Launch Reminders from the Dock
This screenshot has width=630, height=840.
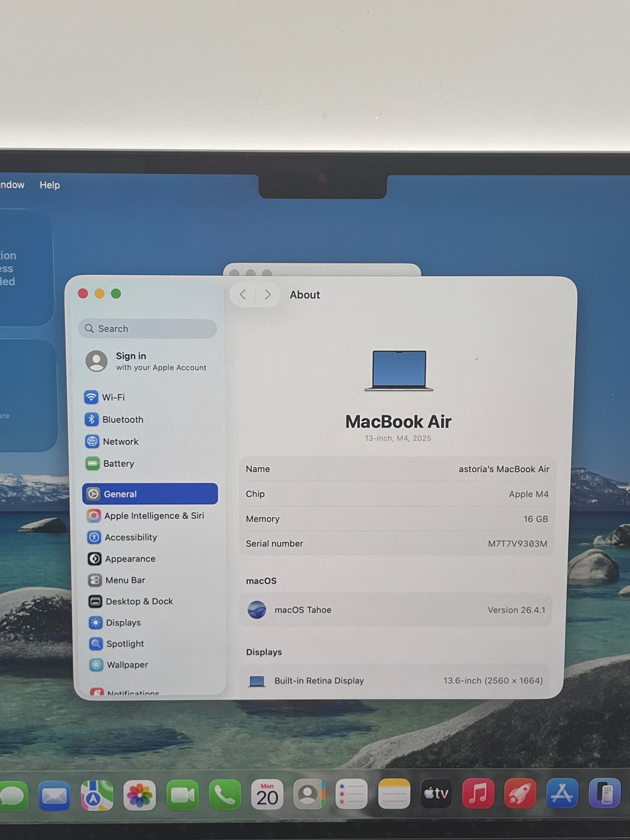pos(351,794)
